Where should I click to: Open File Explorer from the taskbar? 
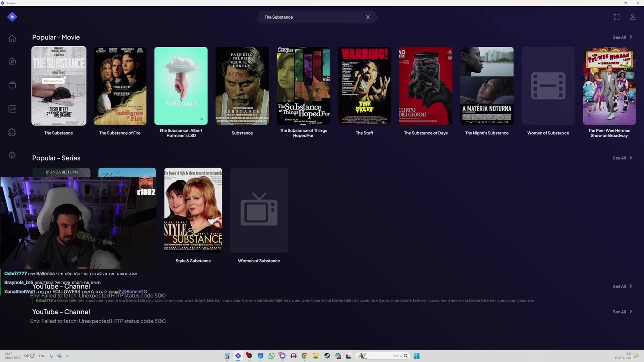315,356
